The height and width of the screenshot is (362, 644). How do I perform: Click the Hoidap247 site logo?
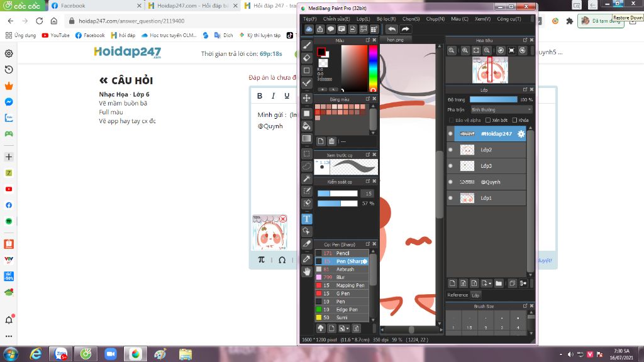point(127,52)
